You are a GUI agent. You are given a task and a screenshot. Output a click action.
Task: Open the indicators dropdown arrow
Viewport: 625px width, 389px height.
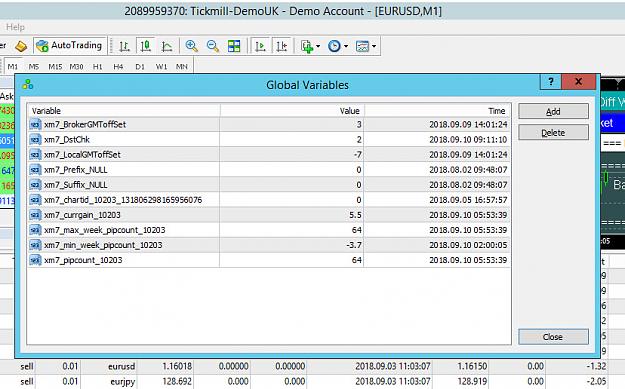[318, 46]
